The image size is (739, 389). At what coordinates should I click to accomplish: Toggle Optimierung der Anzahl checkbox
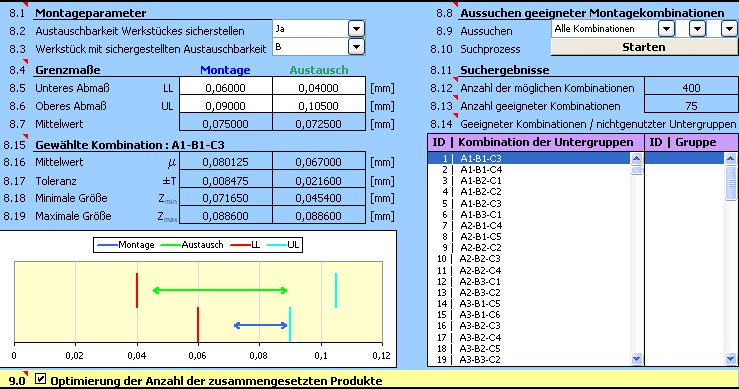pos(41,379)
